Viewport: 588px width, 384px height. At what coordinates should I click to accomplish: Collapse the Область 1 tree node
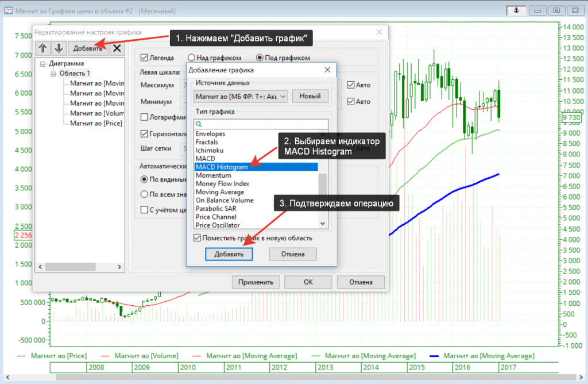click(x=53, y=74)
